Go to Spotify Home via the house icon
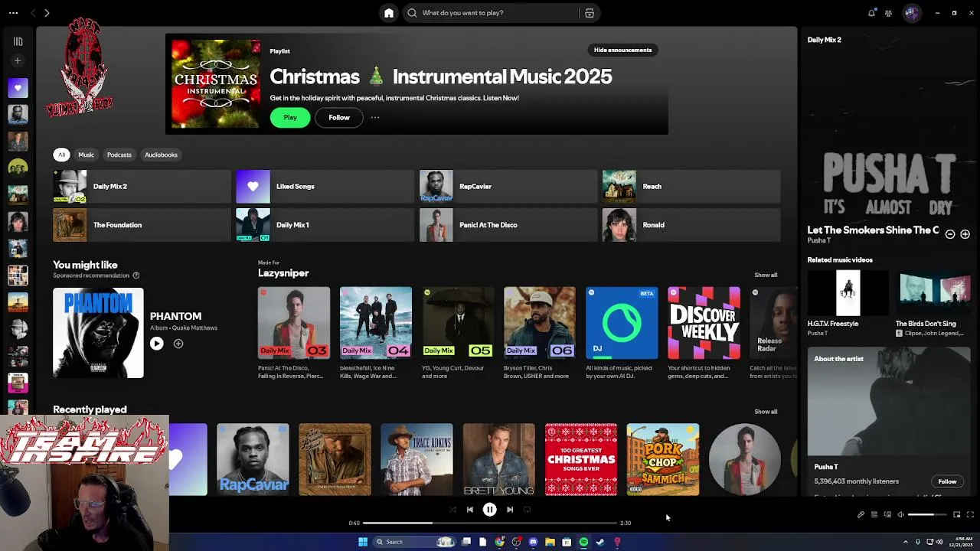This screenshot has width=980, height=551. [389, 13]
